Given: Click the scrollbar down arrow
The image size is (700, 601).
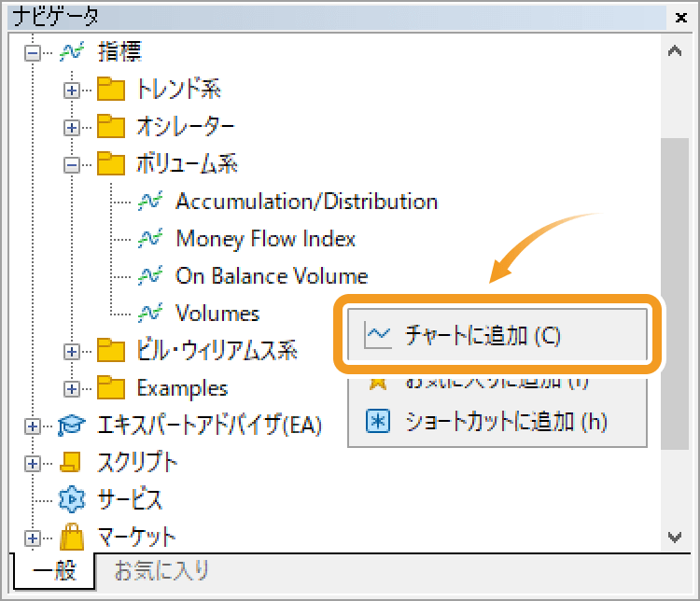Looking at the screenshot, I should point(675,537).
